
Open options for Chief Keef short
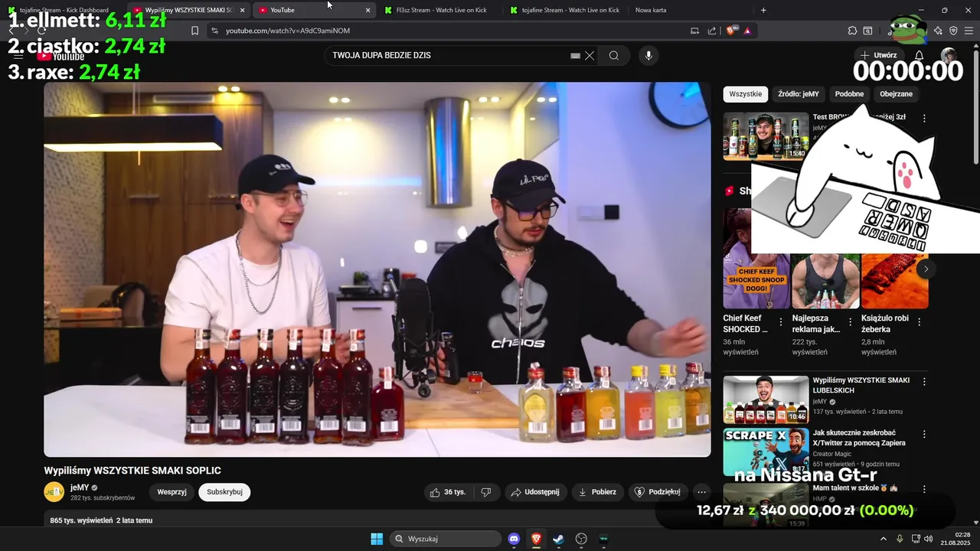click(x=781, y=322)
